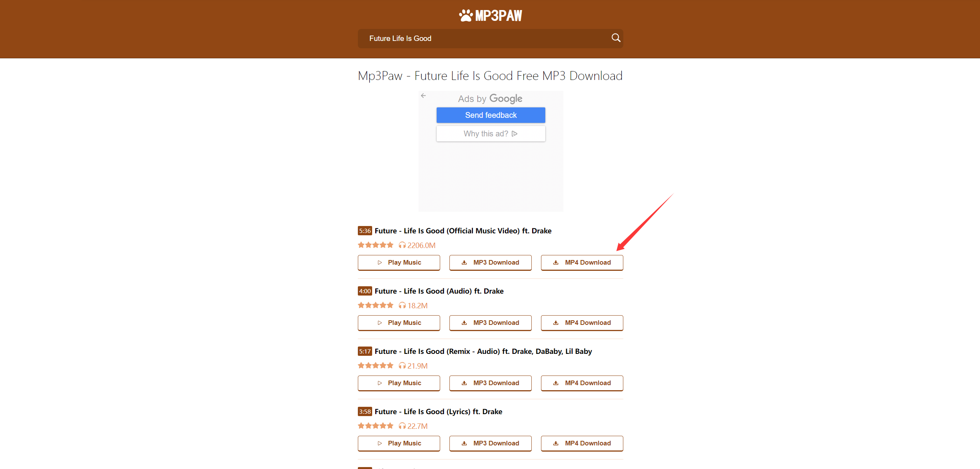Image resolution: width=980 pixels, height=469 pixels.
Task: Download MP4 of the Official Music Video result
Action: point(582,262)
